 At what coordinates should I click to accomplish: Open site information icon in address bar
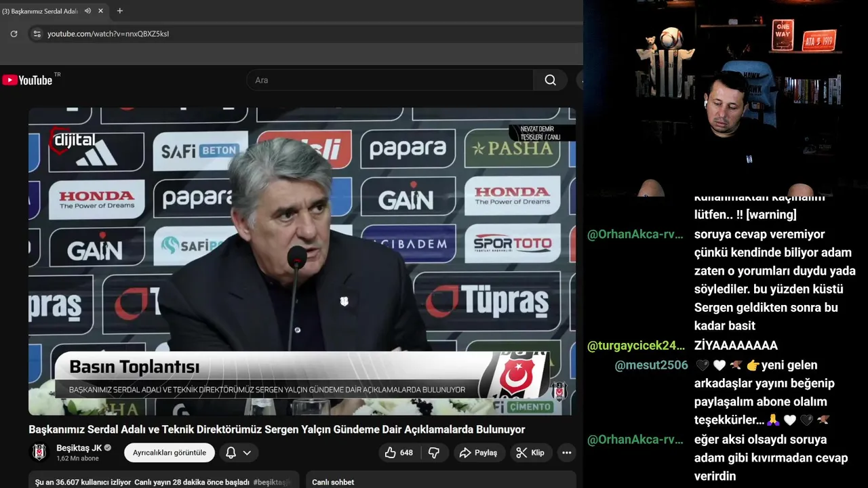37,33
